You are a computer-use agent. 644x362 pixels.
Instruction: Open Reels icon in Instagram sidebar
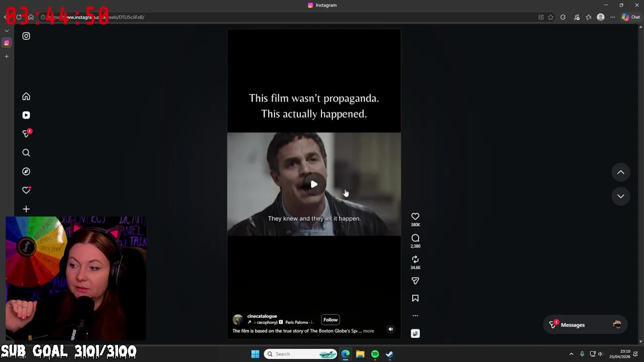tap(26, 115)
